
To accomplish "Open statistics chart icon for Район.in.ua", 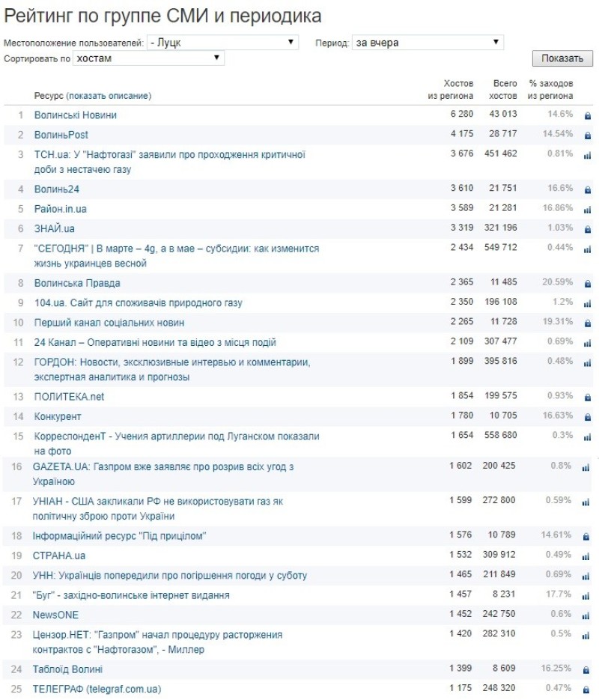I will click(x=587, y=210).
